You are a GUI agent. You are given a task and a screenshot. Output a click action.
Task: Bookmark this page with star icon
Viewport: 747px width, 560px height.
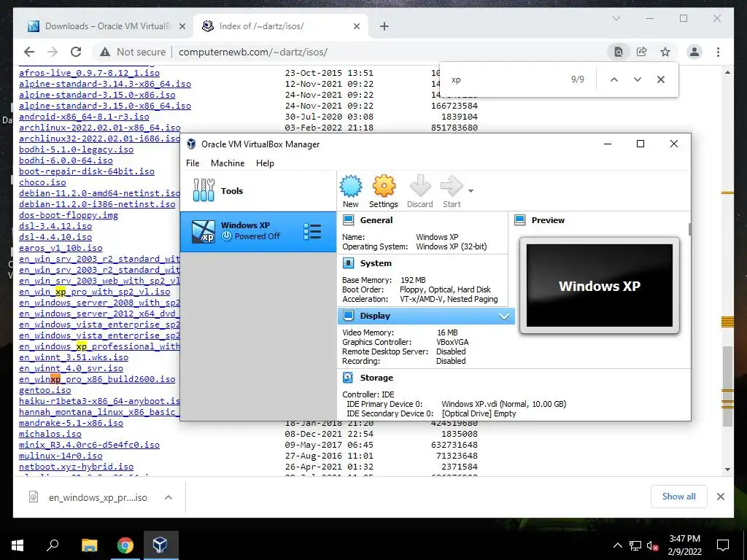point(665,52)
